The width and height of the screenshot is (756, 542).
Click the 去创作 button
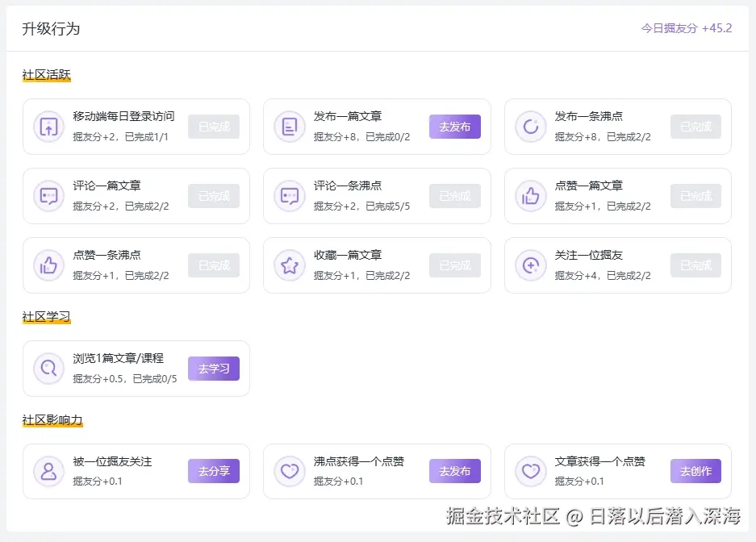[x=695, y=471]
